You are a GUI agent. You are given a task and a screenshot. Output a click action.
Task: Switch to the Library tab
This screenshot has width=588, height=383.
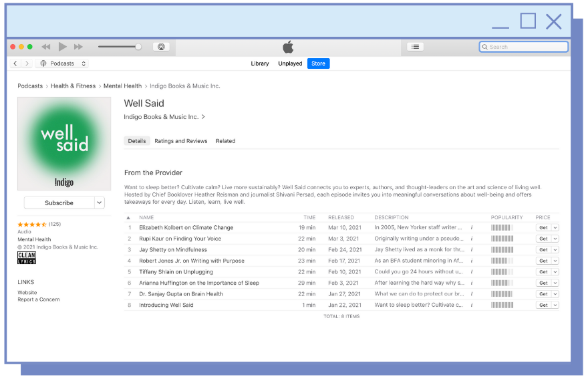(260, 63)
